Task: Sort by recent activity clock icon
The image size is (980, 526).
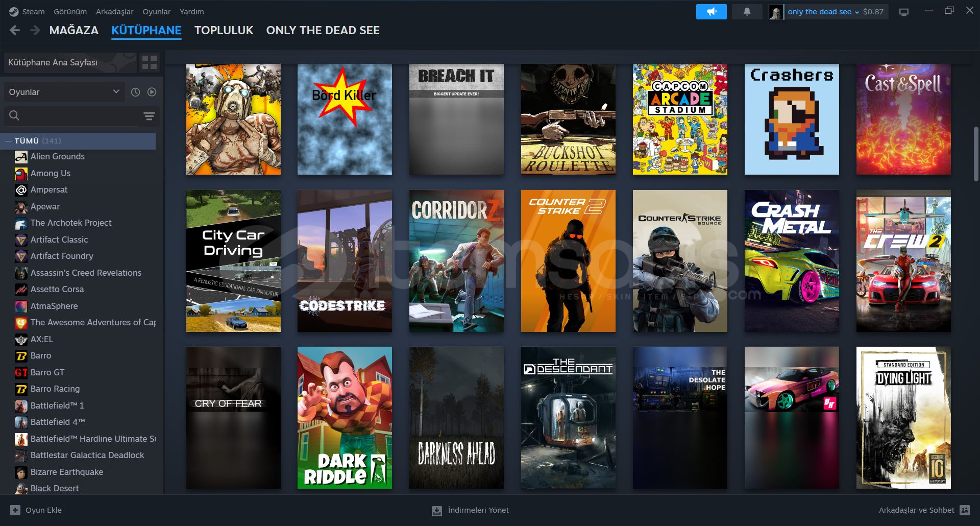Action: (x=135, y=92)
